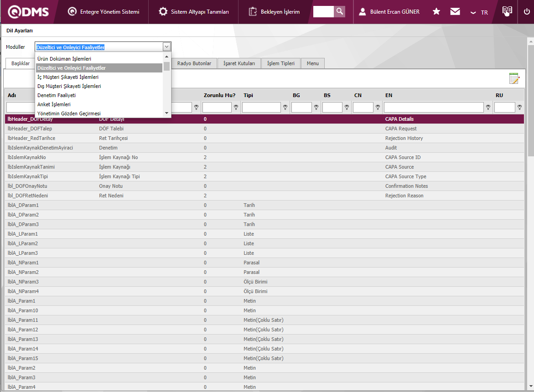534x392 pixels.
Task: Open the messages envelope icon
Action: tap(455, 11)
